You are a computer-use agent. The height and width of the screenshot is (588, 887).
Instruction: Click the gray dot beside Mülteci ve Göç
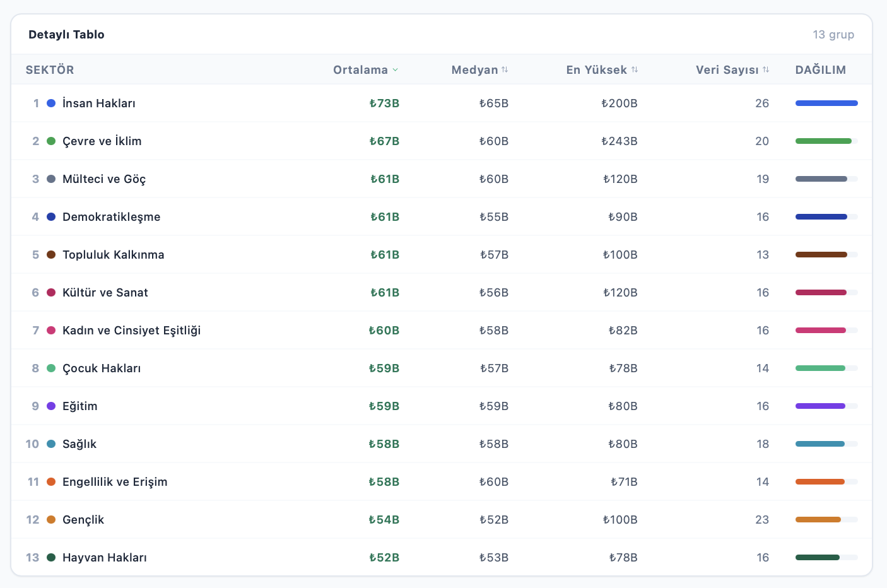point(51,179)
